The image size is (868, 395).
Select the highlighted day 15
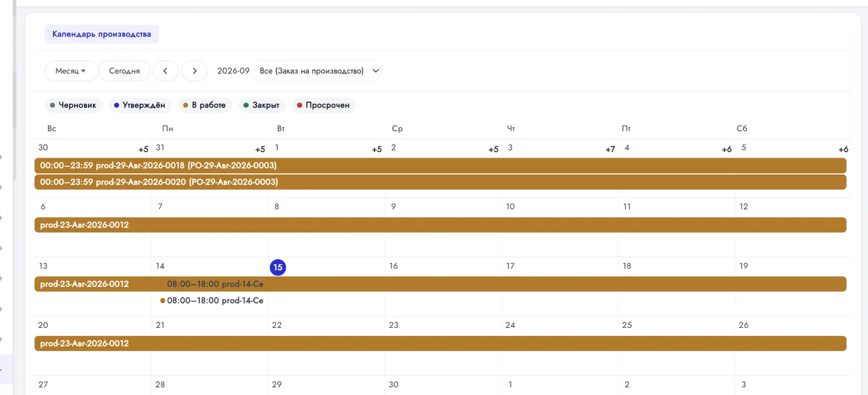coord(278,267)
